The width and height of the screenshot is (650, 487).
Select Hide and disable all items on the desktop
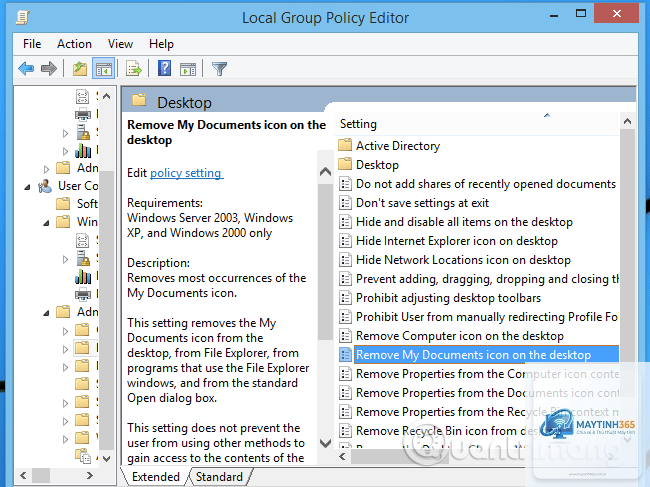click(x=464, y=222)
